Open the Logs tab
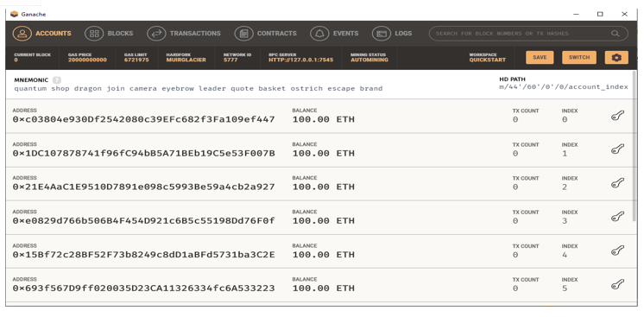Viewport: 644px width, 317px height. [392, 34]
